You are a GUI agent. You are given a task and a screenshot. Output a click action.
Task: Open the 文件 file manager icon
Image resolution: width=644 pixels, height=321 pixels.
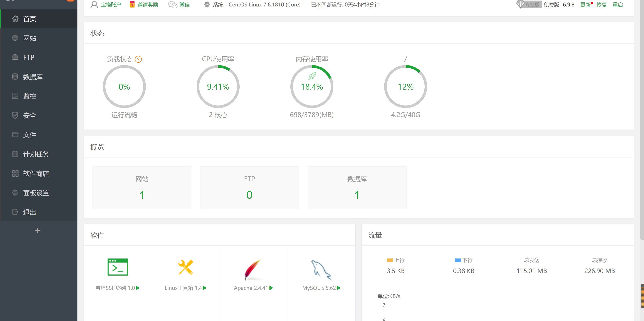pyautogui.click(x=15, y=135)
